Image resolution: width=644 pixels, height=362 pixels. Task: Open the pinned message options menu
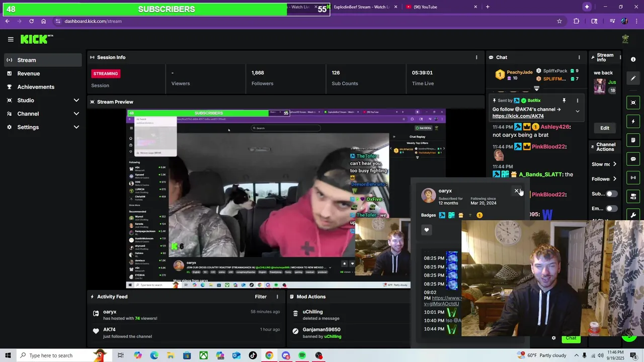click(578, 101)
